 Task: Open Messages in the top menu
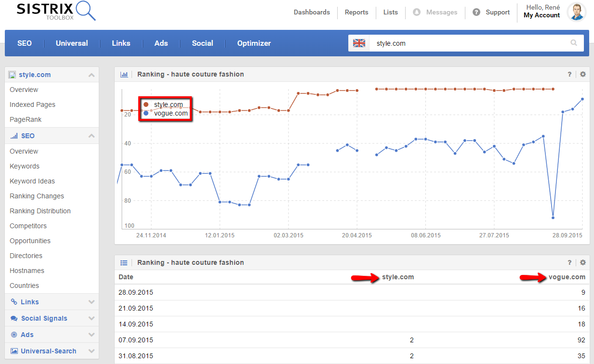tap(442, 12)
